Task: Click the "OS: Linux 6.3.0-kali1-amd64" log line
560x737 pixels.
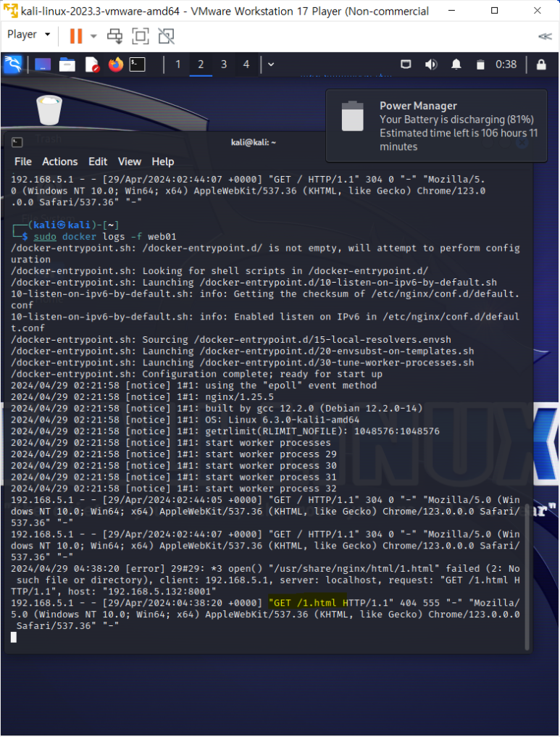Action: [185, 420]
